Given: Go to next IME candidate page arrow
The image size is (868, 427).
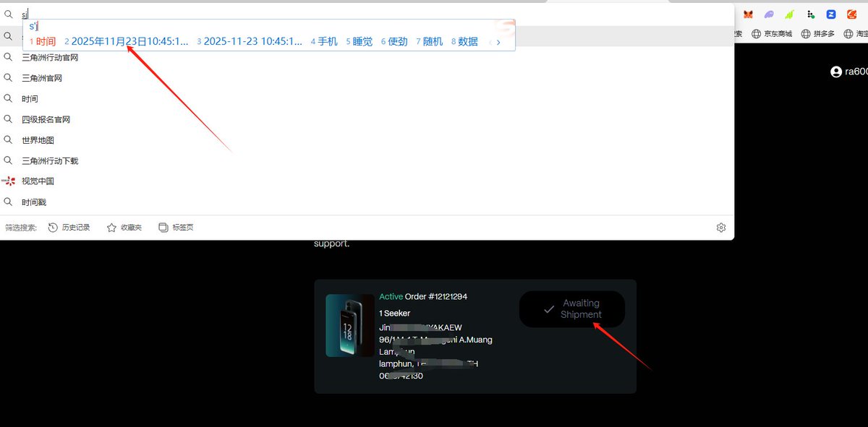Looking at the screenshot, I should tap(498, 42).
